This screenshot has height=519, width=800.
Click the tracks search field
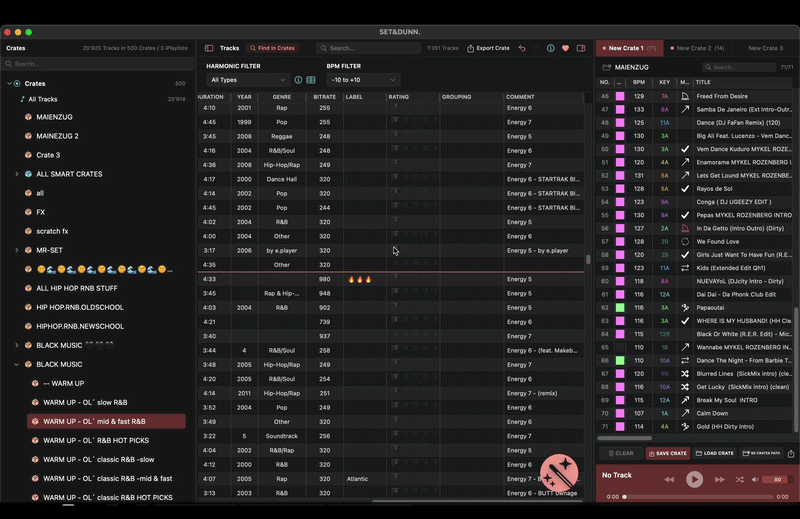click(368, 48)
